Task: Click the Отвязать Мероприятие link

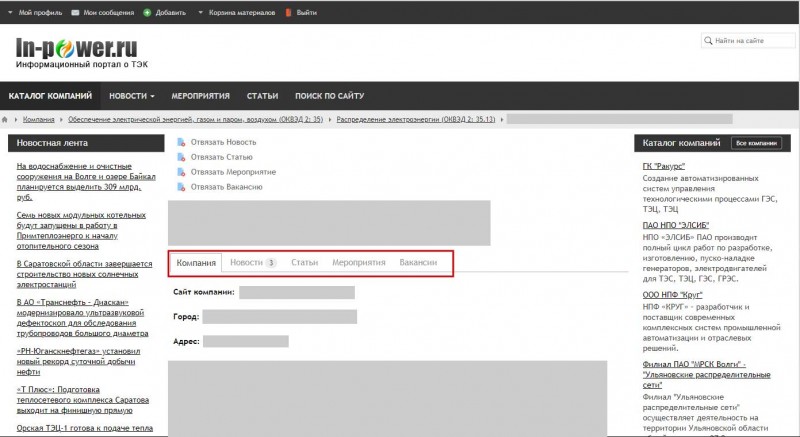Action: coord(233,172)
